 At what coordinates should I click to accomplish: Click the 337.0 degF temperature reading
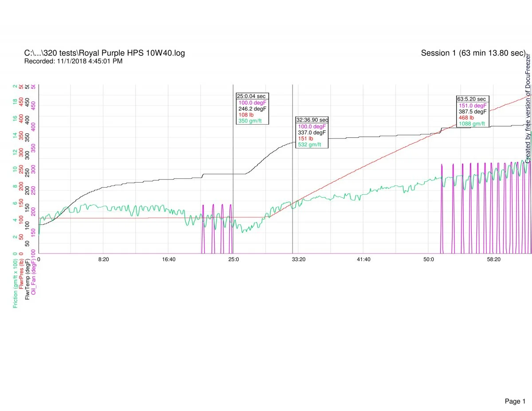[312, 132]
